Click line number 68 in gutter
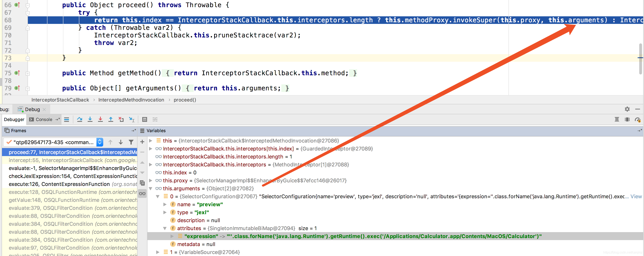The width and height of the screenshot is (644, 256). click(8, 20)
